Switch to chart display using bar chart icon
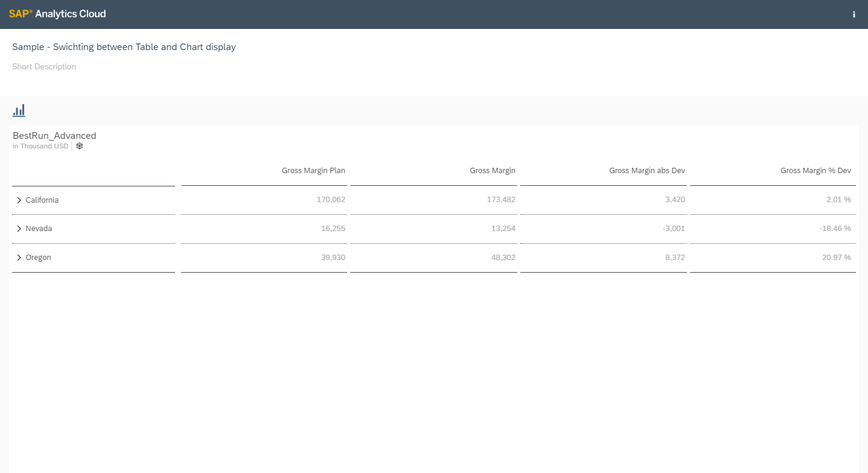This screenshot has height=473, width=868. coord(19,110)
